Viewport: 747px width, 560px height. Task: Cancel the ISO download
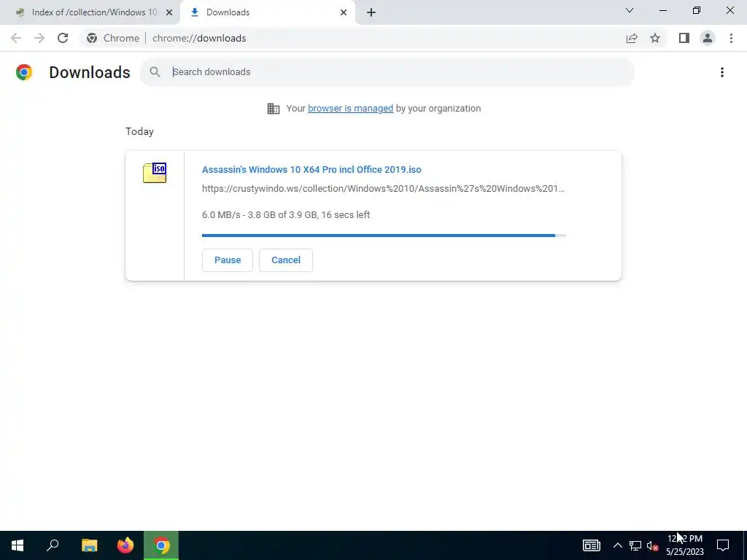point(286,260)
